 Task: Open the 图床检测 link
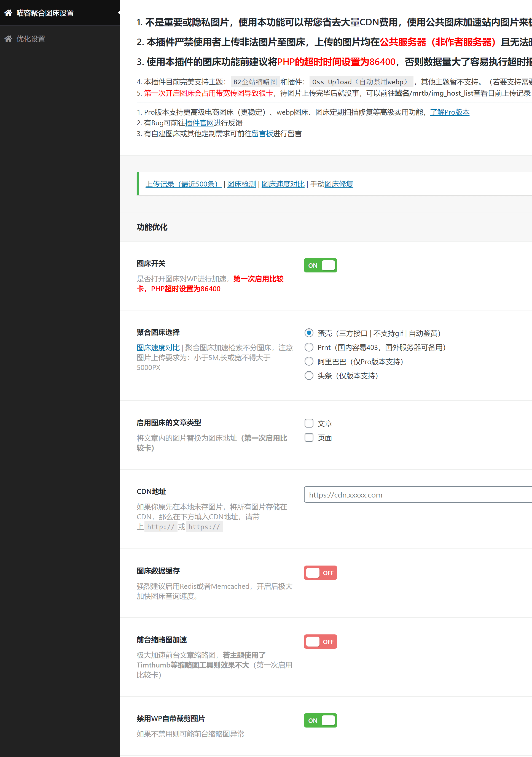[241, 184]
